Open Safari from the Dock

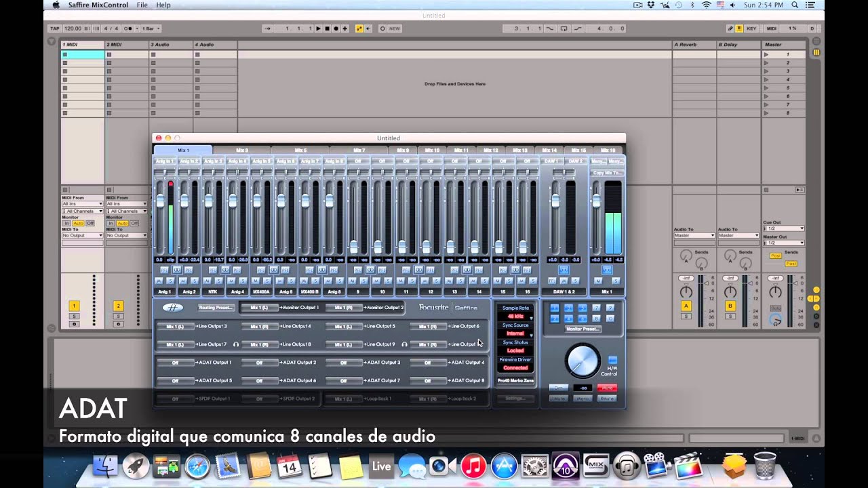coord(197,466)
